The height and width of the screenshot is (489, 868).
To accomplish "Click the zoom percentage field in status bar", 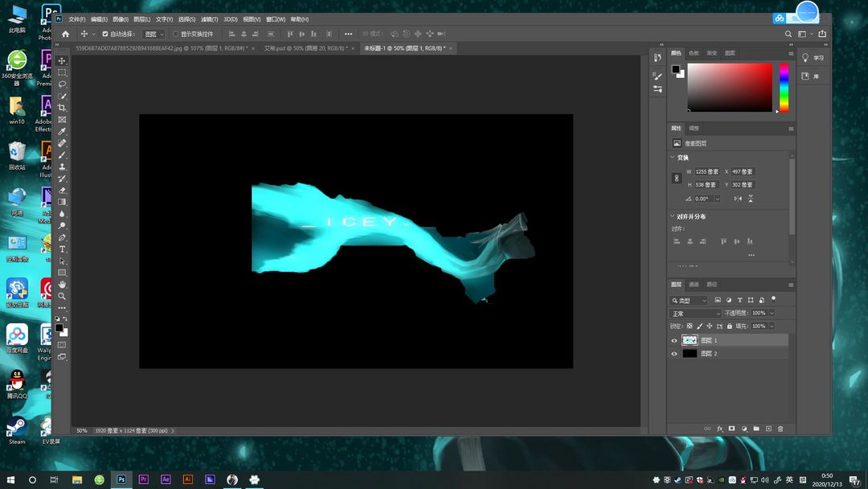I will point(82,430).
